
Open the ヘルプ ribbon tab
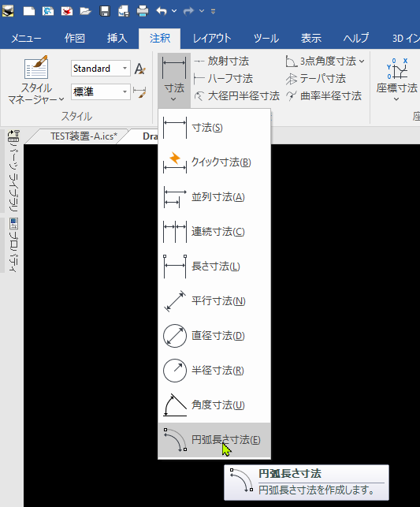[355, 39]
